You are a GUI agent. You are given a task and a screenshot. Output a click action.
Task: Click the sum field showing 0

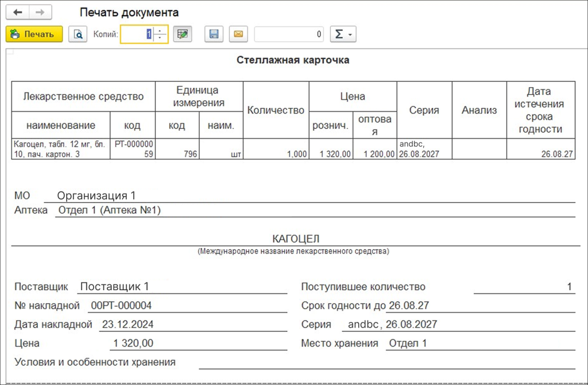[x=289, y=34]
